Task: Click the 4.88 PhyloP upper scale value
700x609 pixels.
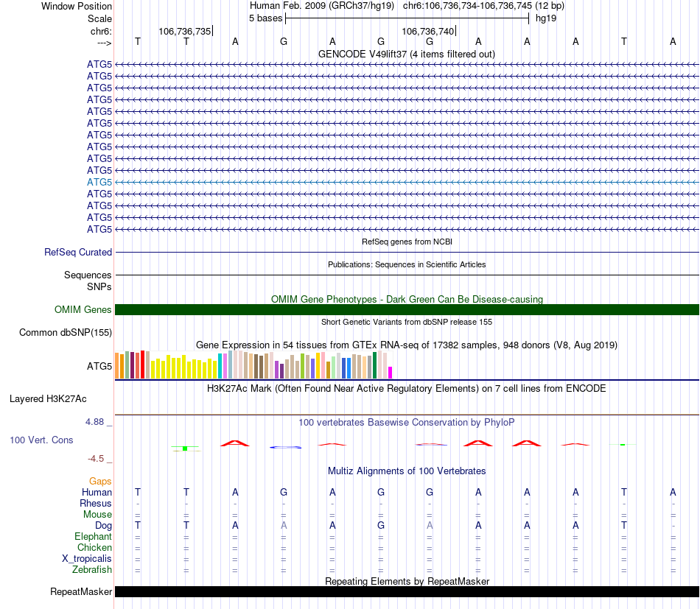Action: [94, 422]
